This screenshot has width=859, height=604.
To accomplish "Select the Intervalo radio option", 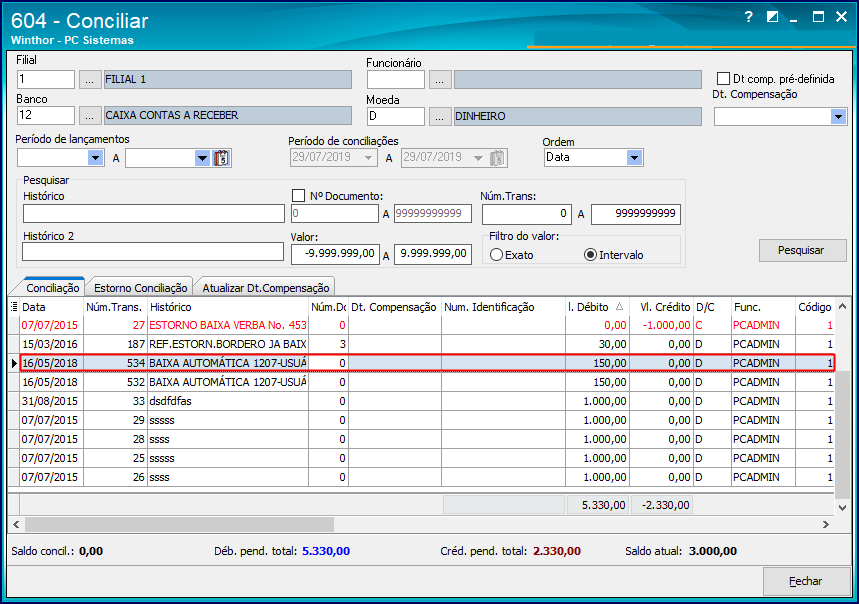I will [590, 255].
